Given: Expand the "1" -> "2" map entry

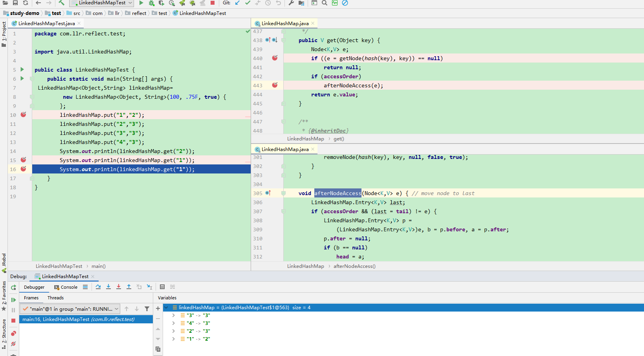Looking at the screenshot, I should point(174,339).
